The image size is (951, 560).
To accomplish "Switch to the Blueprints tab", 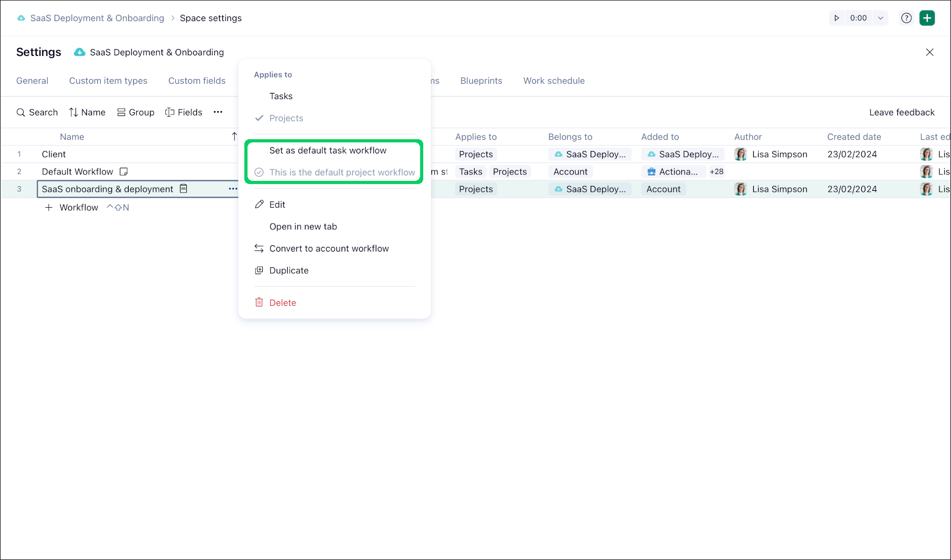I will pyautogui.click(x=481, y=81).
